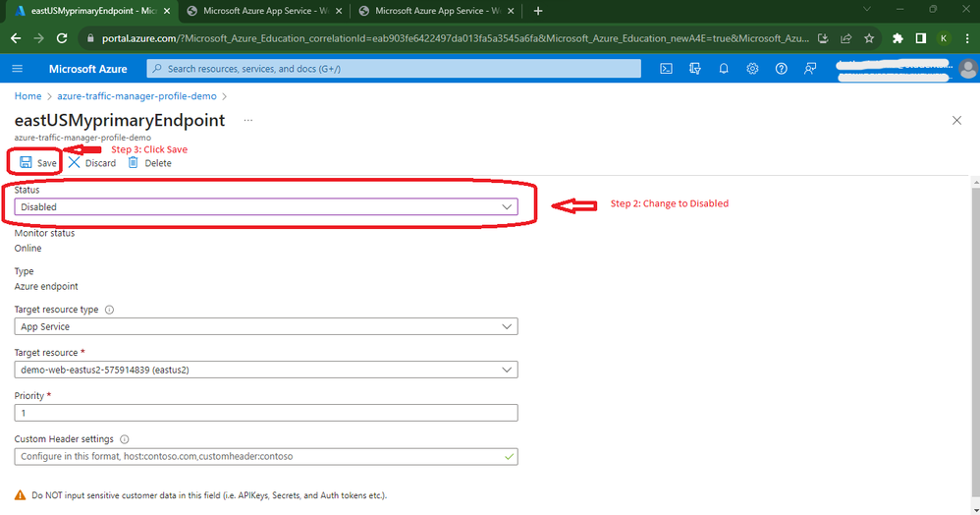
Task: Click the Type value Azure endpoint
Action: [x=46, y=287]
